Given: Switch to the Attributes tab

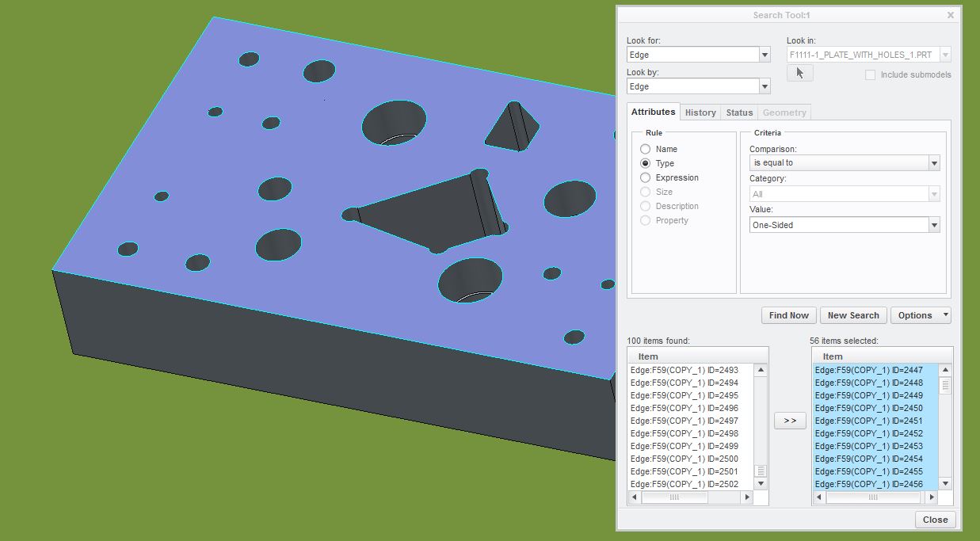Looking at the screenshot, I should point(654,112).
